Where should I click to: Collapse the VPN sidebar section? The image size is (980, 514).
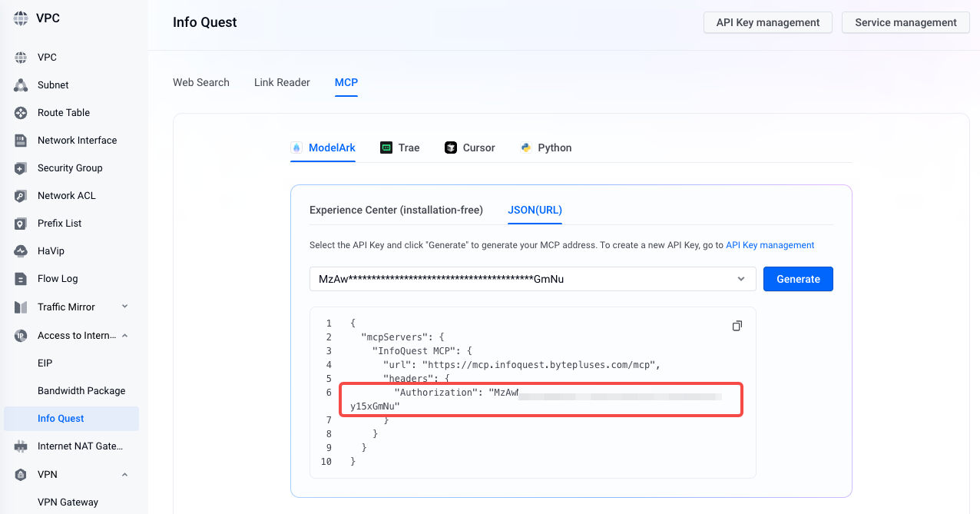(x=124, y=474)
